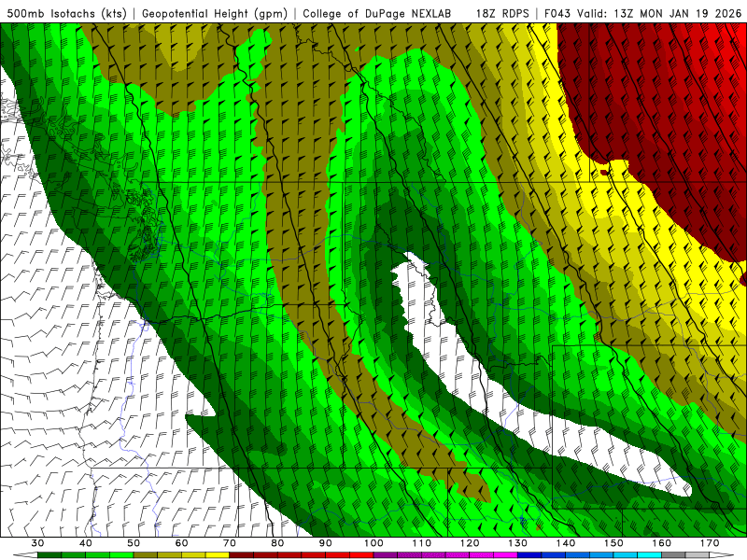Click the '80' legend scale label

tap(277, 543)
